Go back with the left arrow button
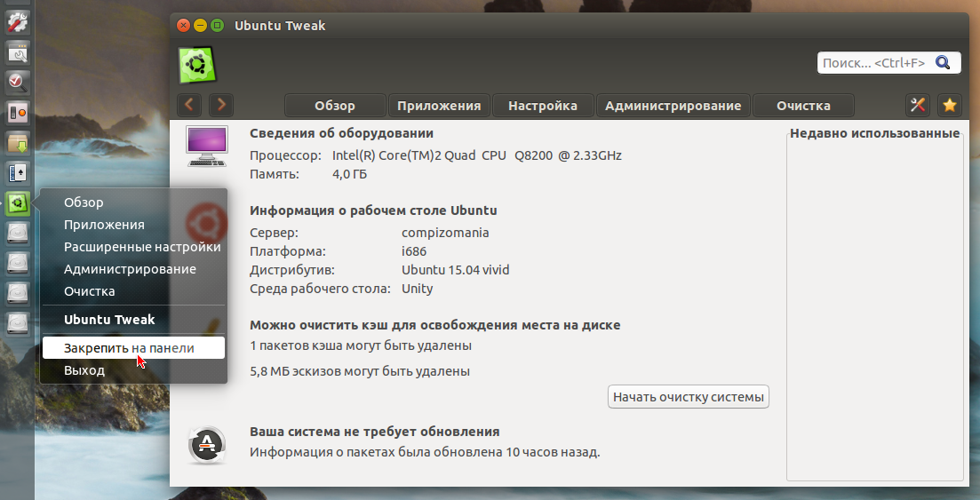This screenshot has height=500, width=980. tap(189, 105)
